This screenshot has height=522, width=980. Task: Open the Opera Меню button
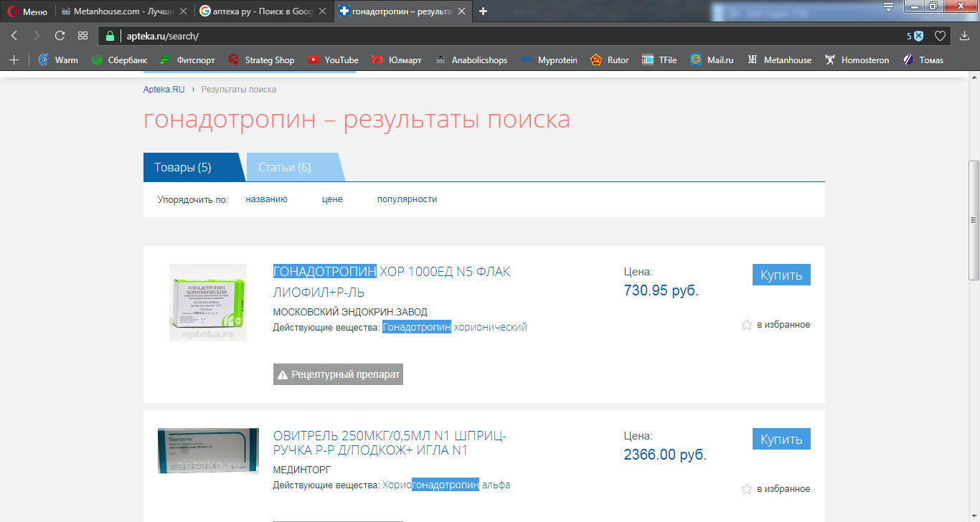click(x=29, y=11)
